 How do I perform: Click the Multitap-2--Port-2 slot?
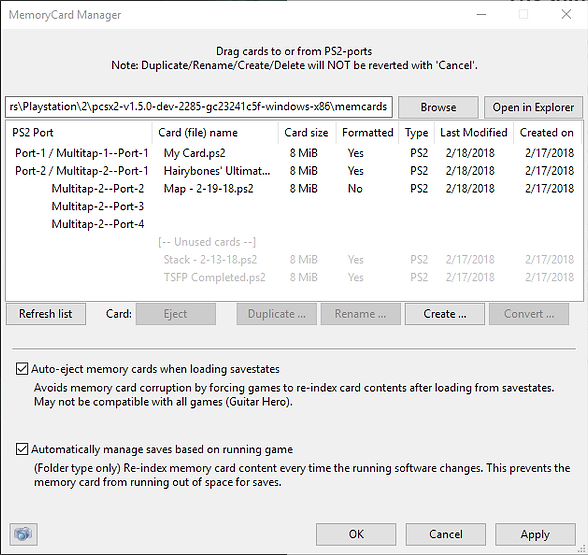[98, 189]
